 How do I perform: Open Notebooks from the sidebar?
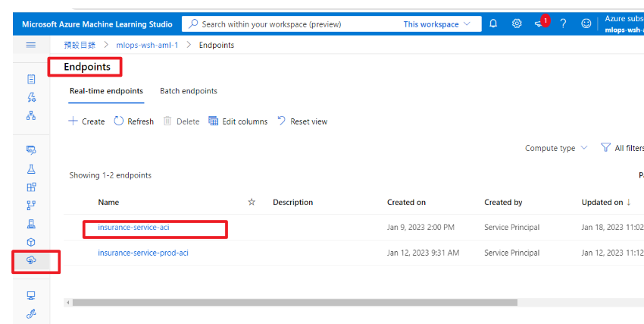[31, 79]
